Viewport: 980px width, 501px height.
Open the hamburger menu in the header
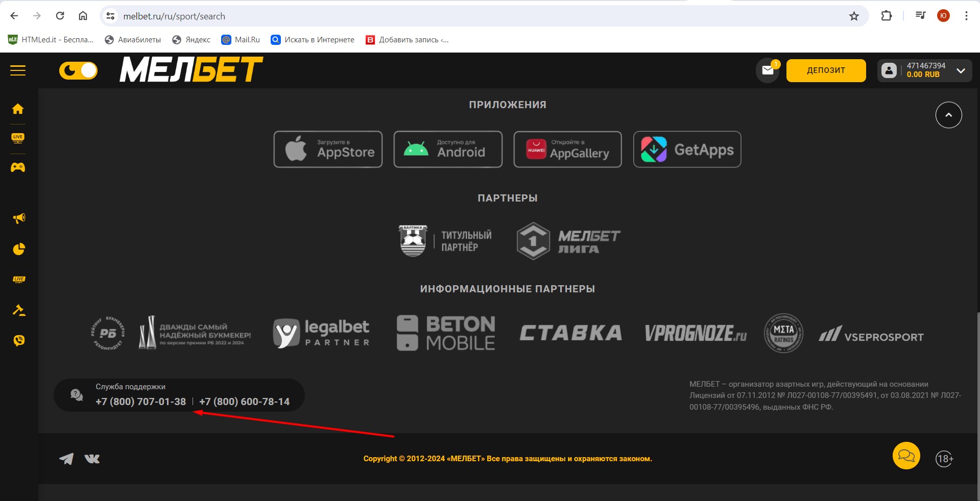click(x=18, y=70)
